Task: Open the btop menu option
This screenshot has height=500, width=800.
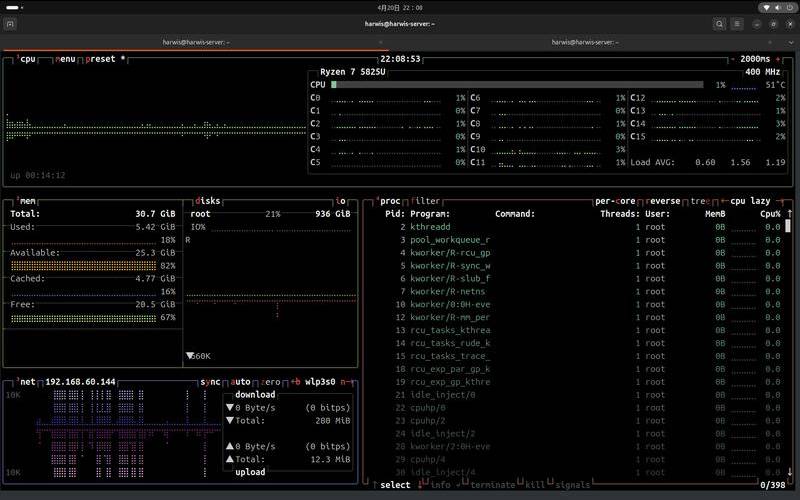Action: (x=65, y=59)
